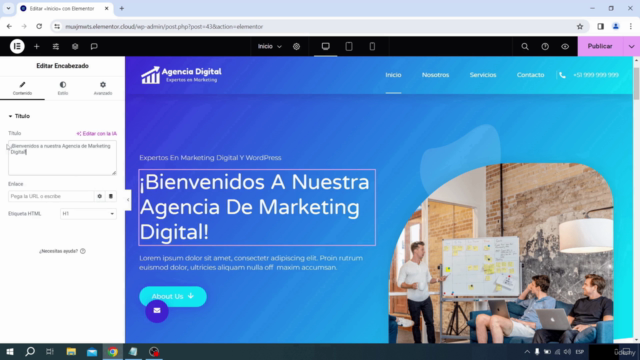
Task: Open the help question mark icon
Action: (x=545, y=47)
